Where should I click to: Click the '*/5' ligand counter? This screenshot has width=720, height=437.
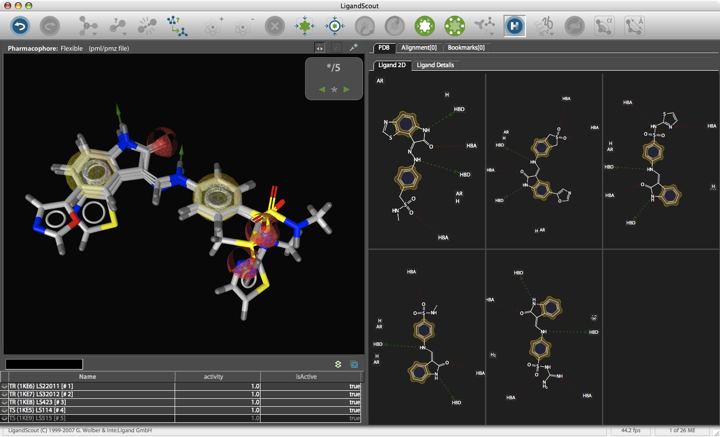pyautogui.click(x=333, y=68)
